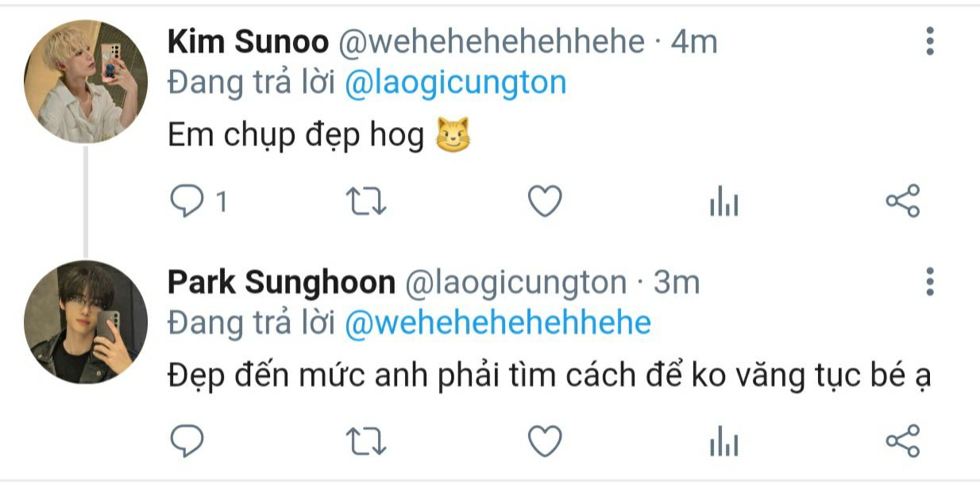Viewport: 980px width, 484px height.
Task: View analytics for Park Sunghoon's tweet
Action: [x=723, y=443]
